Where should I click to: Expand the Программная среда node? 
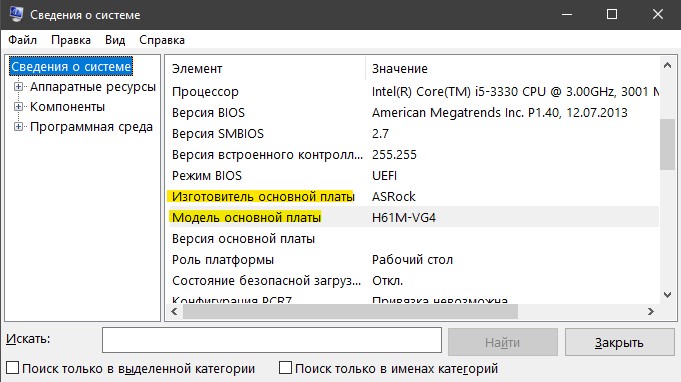point(18,127)
